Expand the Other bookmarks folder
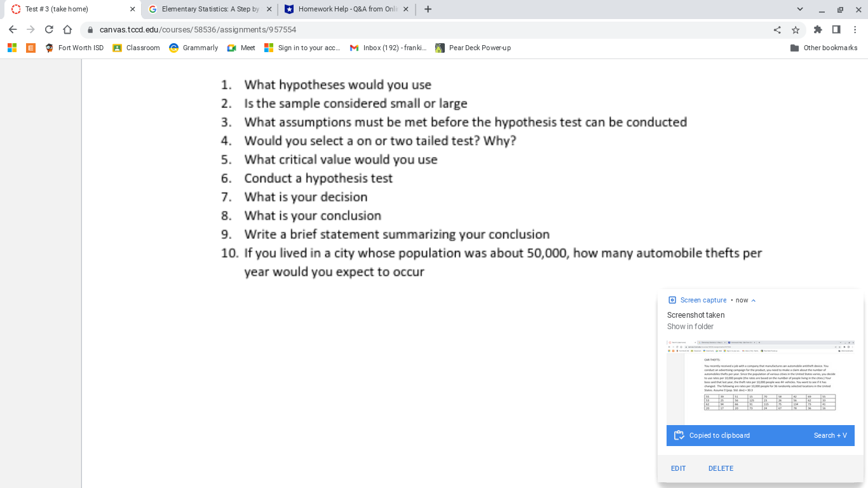 (x=824, y=48)
